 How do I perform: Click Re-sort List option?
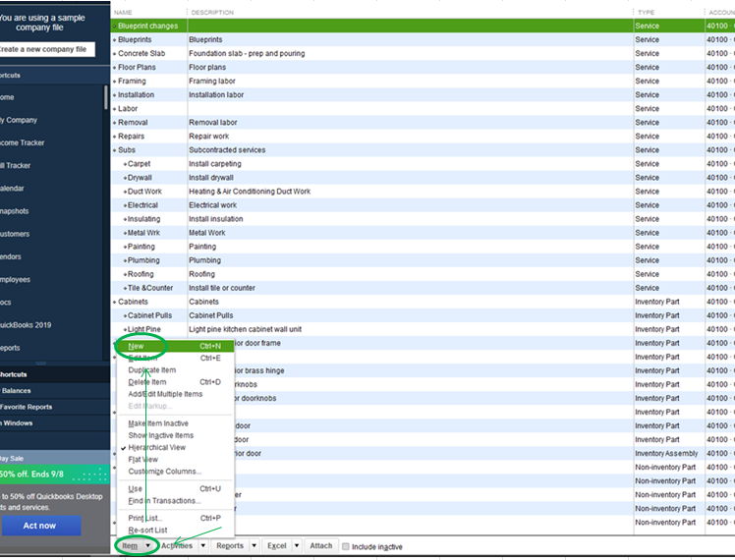click(147, 530)
